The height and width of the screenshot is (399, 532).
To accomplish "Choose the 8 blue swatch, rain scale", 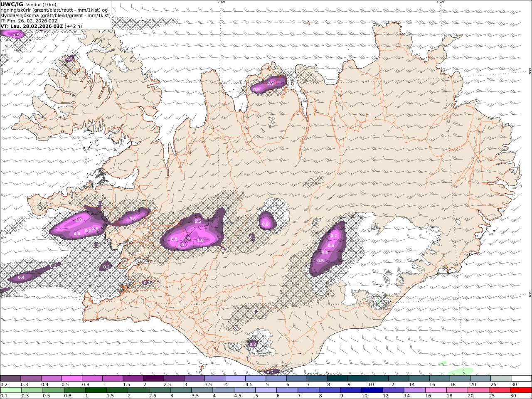I will (x=329, y=390).
